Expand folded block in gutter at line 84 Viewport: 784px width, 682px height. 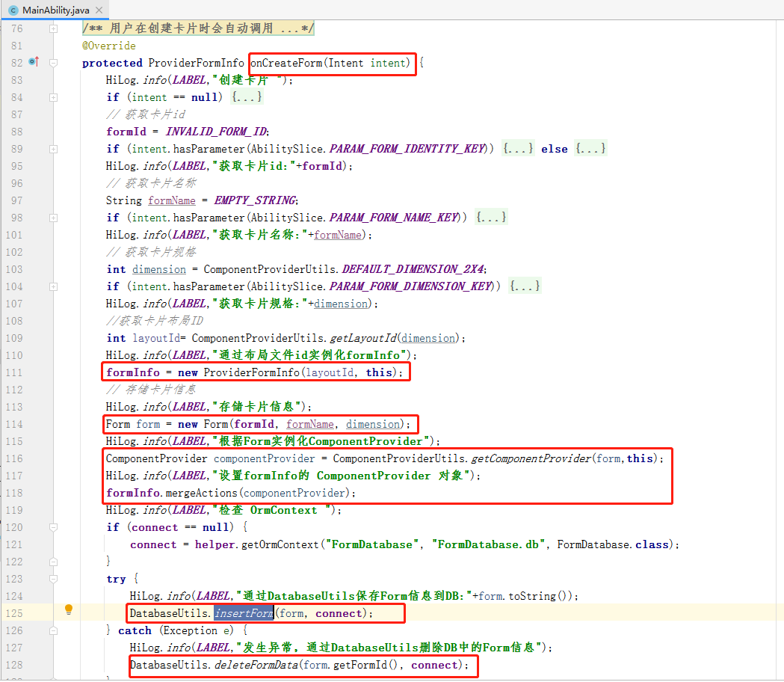(x=53, y=97)
